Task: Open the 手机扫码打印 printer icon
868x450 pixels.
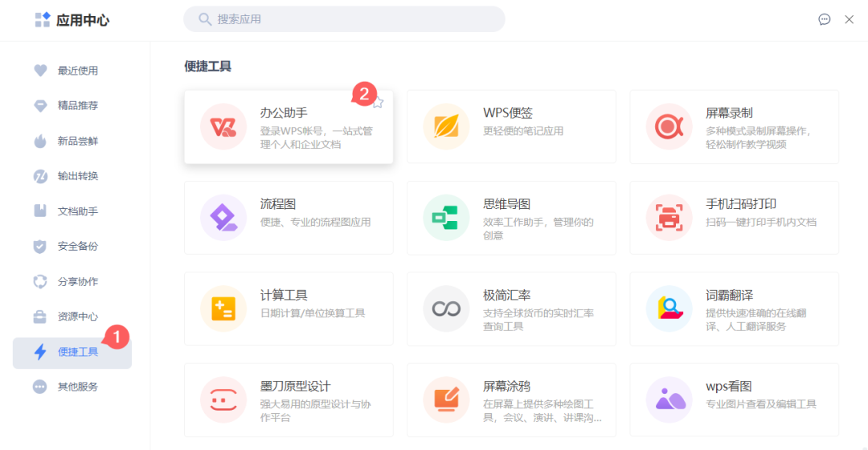Action: pyautogui.click(x=669, y=218)
